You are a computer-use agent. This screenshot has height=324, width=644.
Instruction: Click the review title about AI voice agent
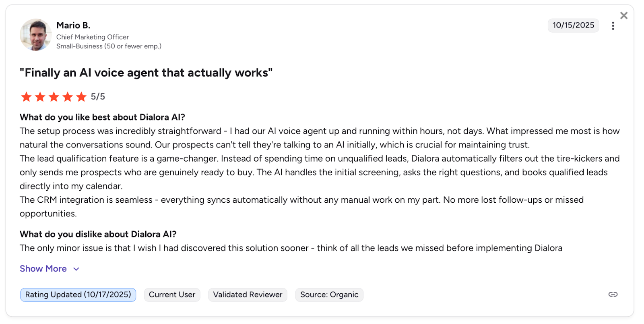click(x=146, y=73)
